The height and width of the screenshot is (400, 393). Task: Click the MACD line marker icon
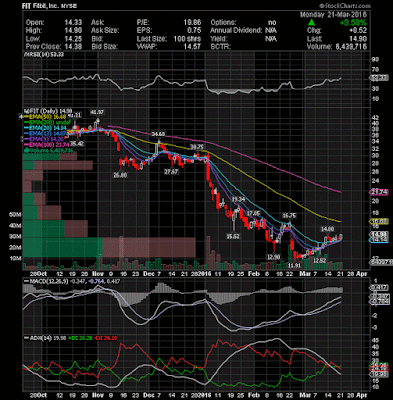coord(26,281)
